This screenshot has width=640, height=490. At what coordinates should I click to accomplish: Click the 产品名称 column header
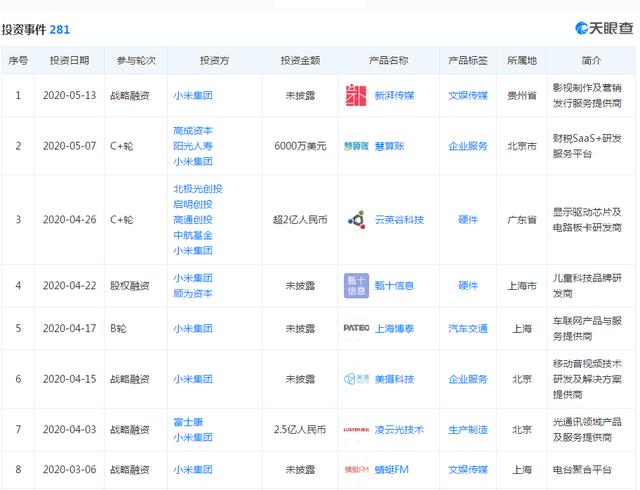tap(388, 60)
